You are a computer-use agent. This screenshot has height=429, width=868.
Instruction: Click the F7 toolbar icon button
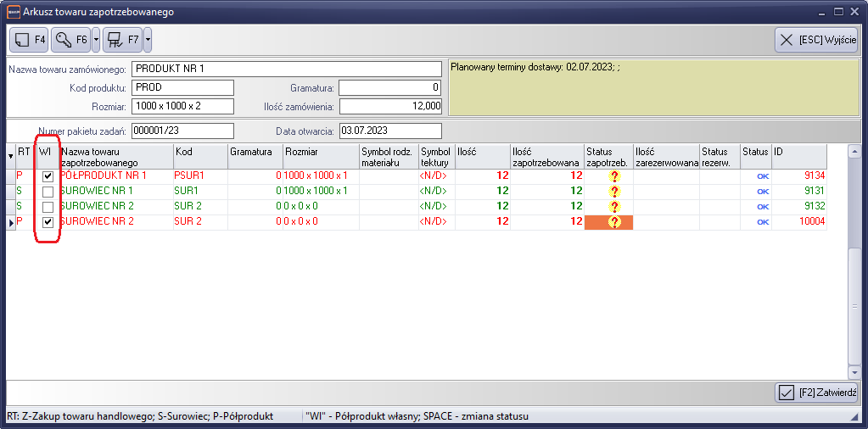coord(122,40)
